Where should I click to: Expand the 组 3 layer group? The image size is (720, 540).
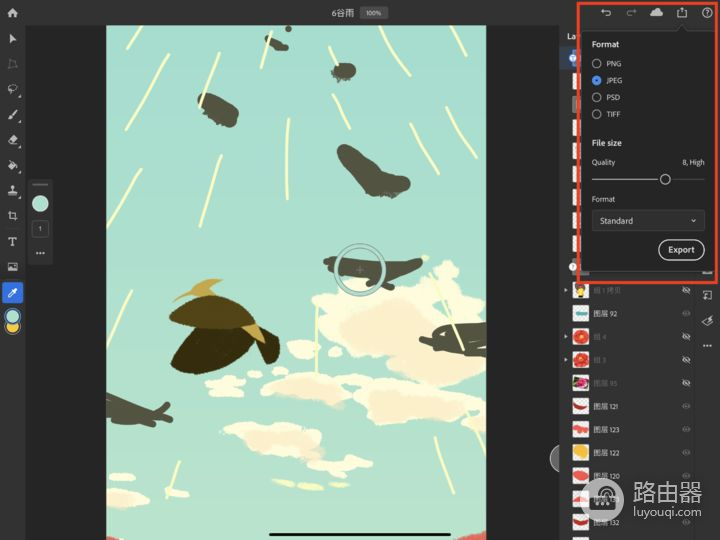[x=567, y=359]
